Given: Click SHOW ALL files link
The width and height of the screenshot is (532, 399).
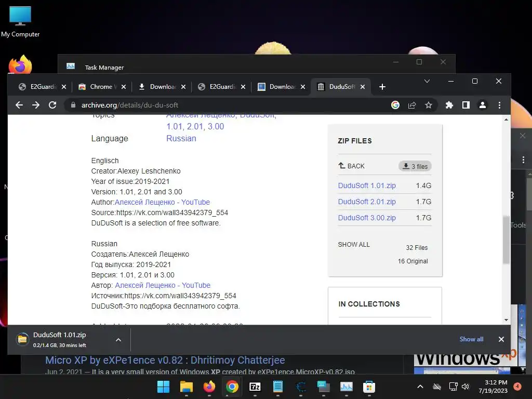Looking at the screenshot, I should (353, 245).
